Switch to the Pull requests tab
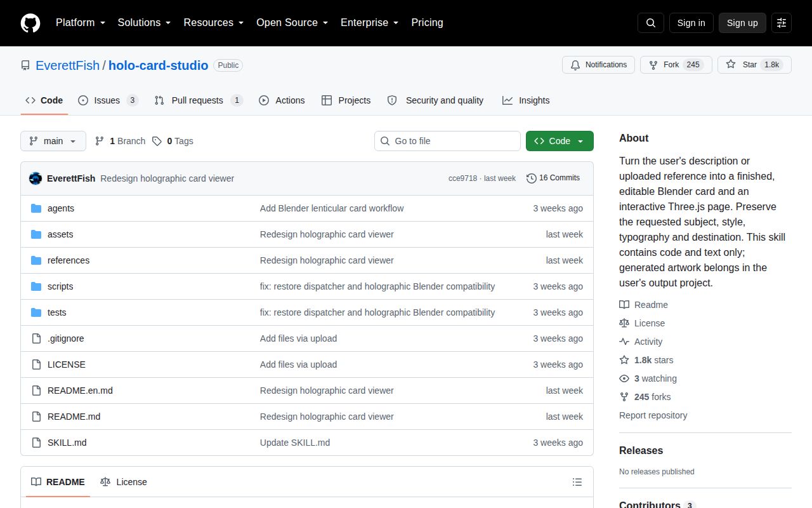 (199, 100)
